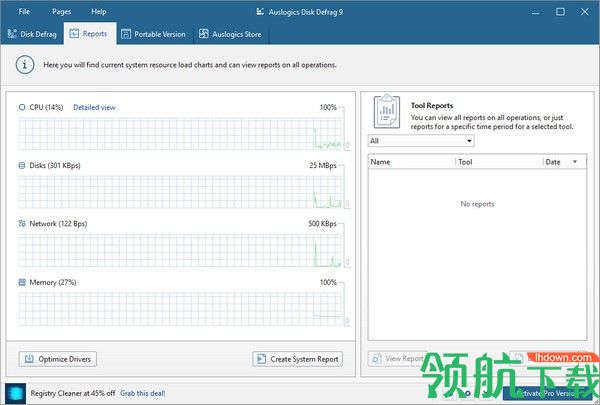
Task: Click the Activate Pro Version button
Action: [x=547, y=393]
